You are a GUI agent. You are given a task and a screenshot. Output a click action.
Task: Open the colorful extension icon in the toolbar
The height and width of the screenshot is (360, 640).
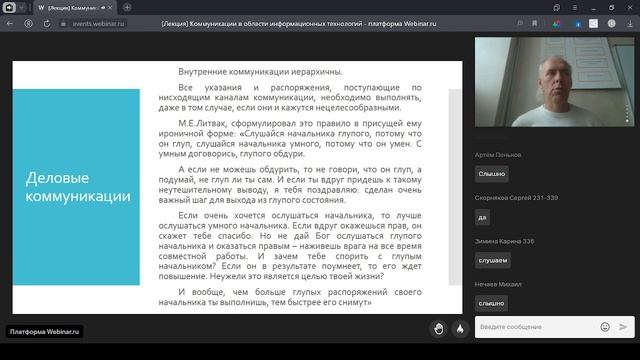point(556,24)
